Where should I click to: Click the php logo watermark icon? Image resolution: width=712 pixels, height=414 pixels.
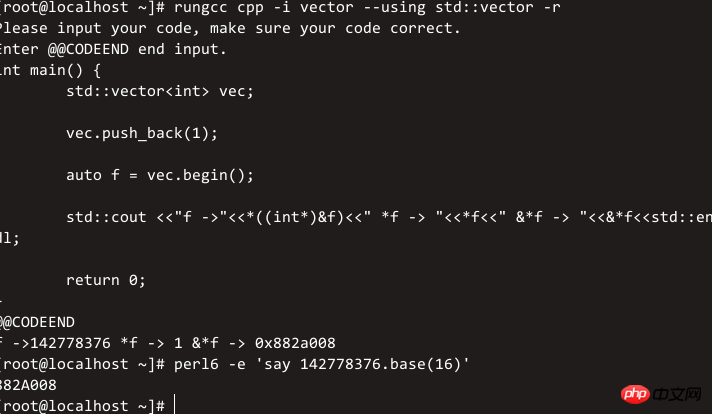coord(635,394)
